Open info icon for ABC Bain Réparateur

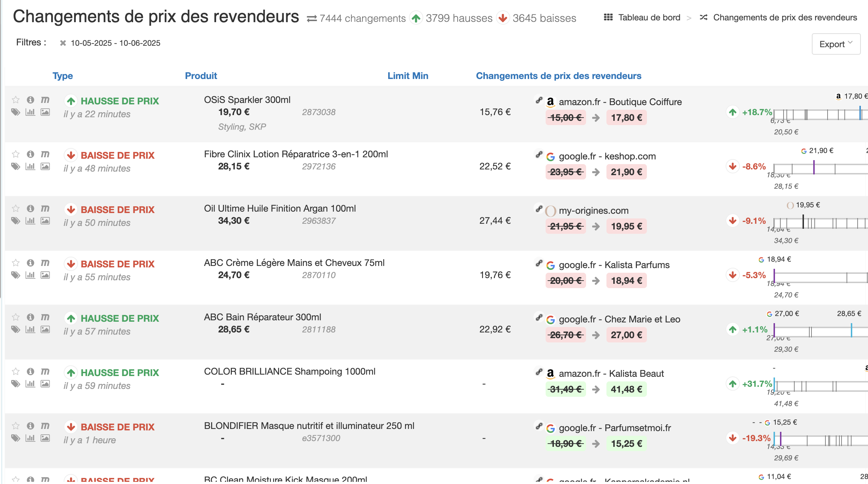coord(30,317)
